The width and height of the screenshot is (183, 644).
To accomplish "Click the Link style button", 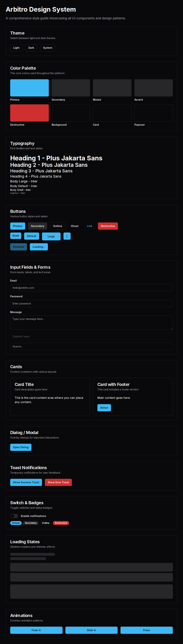I will 89,226.
